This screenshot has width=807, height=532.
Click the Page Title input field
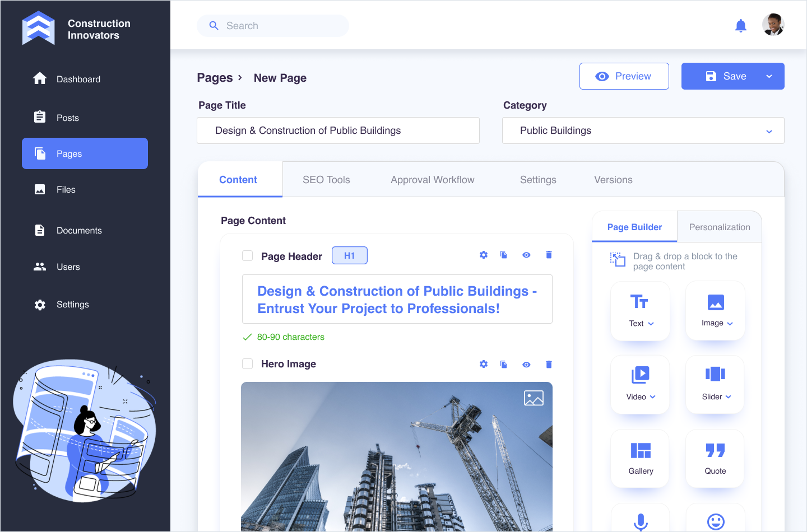click(x=338, y=130)
